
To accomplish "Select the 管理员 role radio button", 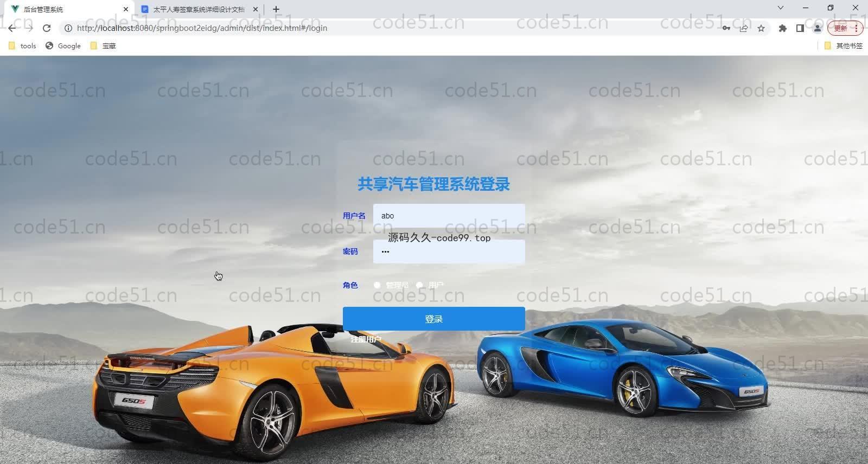I will click(377, 285).
